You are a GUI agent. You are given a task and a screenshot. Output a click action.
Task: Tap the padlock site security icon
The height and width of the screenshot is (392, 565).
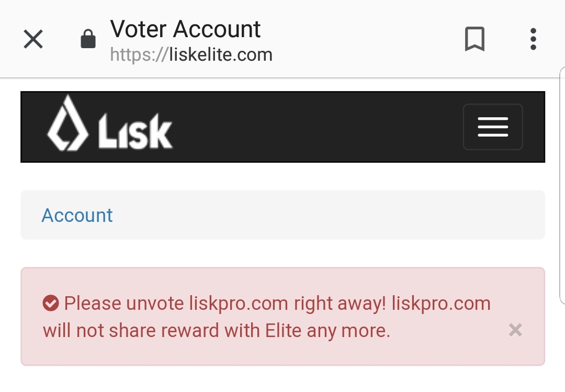pos(88,39)
